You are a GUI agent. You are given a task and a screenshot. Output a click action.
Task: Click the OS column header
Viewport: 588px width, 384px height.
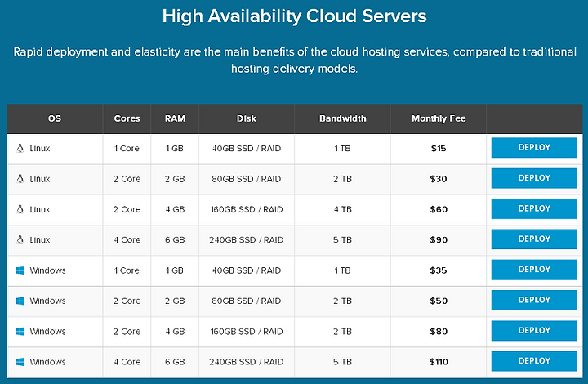click(55, 118)
